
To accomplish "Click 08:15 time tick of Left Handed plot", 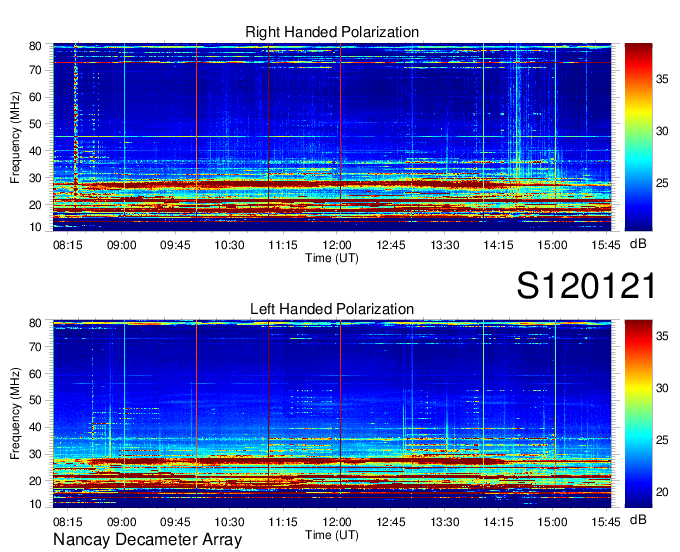I will [68, 522].
